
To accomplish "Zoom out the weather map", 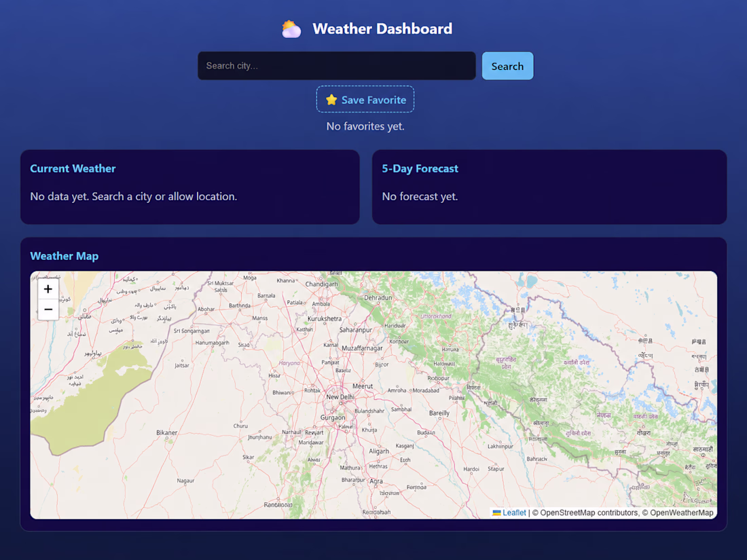I will tap(48, 310).
